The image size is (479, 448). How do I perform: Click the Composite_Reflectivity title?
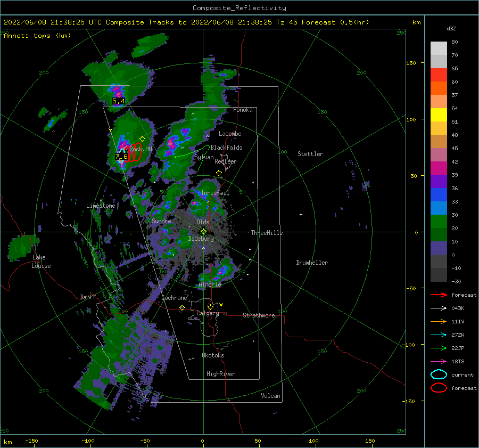coord(240,8)
